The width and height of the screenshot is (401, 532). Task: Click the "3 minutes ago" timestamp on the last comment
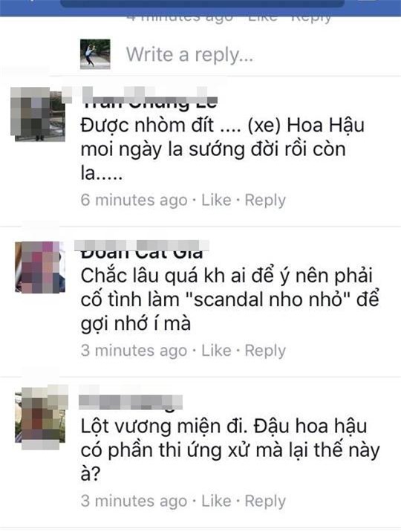pyautogui.click(x=134, y=501)
